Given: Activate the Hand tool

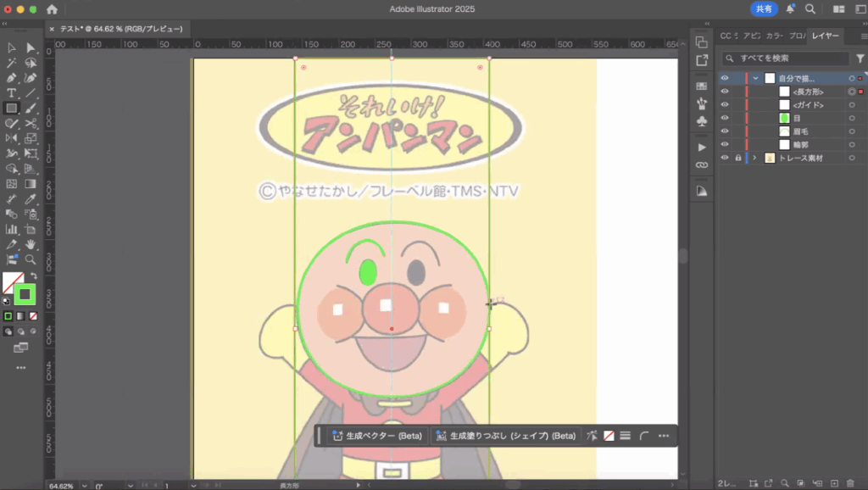Looking at the screenshot, I should point(31,245).
